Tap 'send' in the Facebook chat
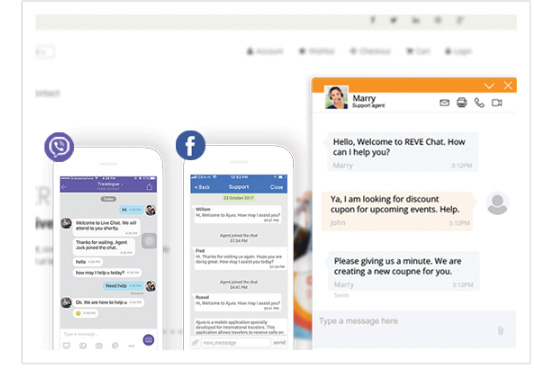 pos(279,342)
